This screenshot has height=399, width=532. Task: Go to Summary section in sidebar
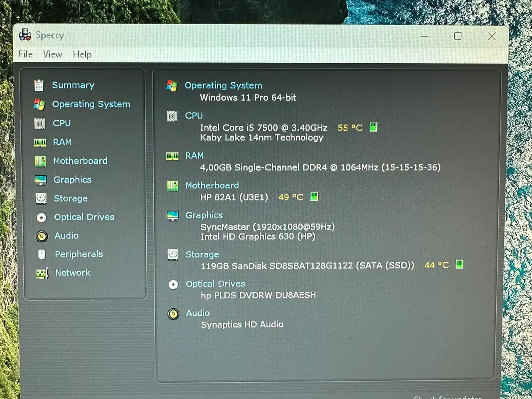tap(73, 85)
